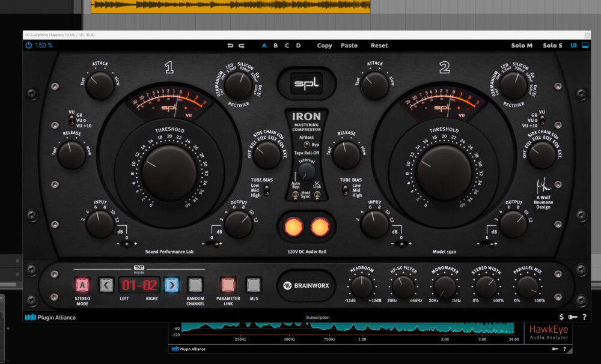
Task: Click the right glowing tube lamp
Action: 320,227
